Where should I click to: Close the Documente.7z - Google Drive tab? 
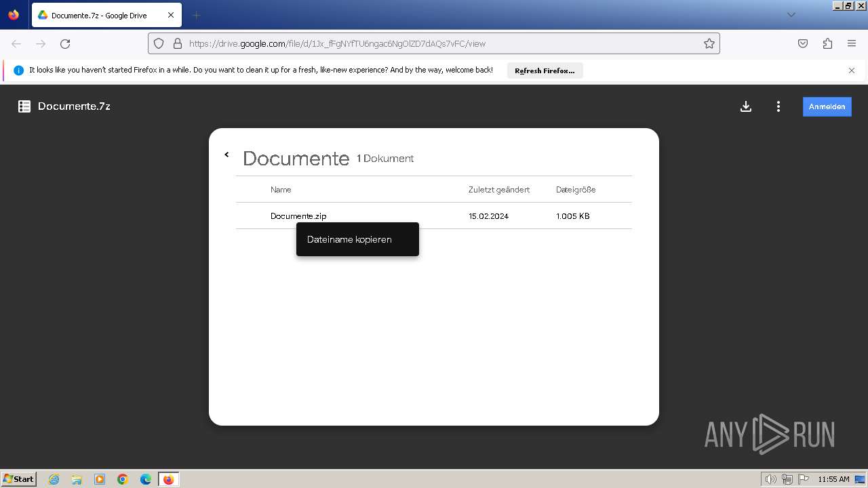171,15
